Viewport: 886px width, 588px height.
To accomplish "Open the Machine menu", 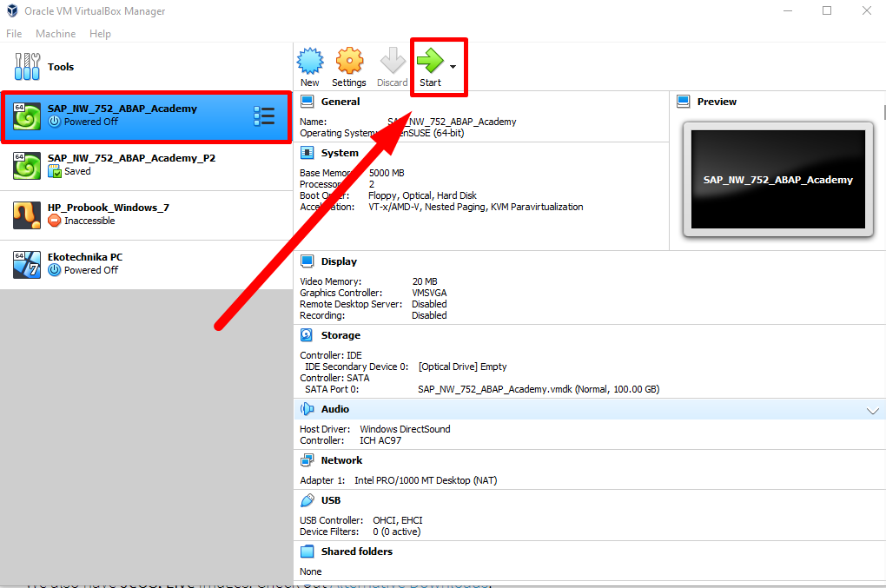I will pos(56,34).
